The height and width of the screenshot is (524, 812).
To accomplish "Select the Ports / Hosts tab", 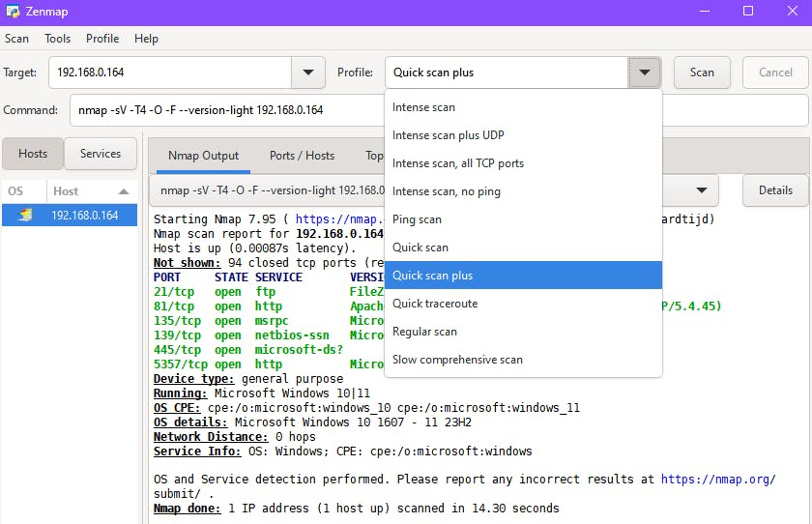I will point(302,156).
